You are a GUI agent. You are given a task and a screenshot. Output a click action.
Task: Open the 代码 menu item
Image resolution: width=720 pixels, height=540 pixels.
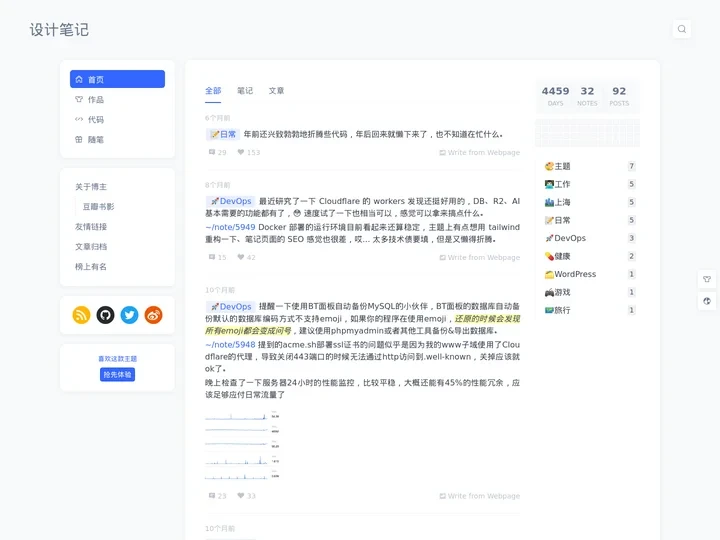(x=117, y=119)
